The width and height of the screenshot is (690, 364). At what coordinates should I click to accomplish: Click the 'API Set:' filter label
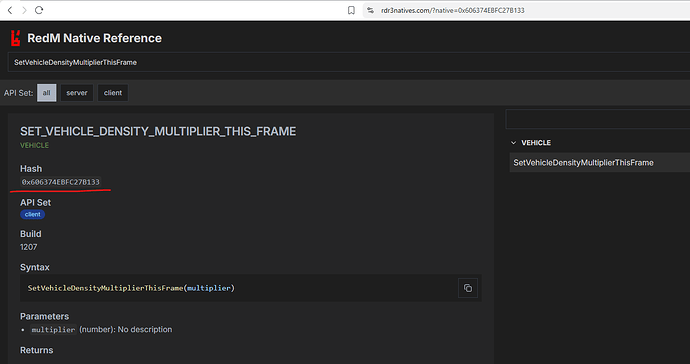pos(18,93)
